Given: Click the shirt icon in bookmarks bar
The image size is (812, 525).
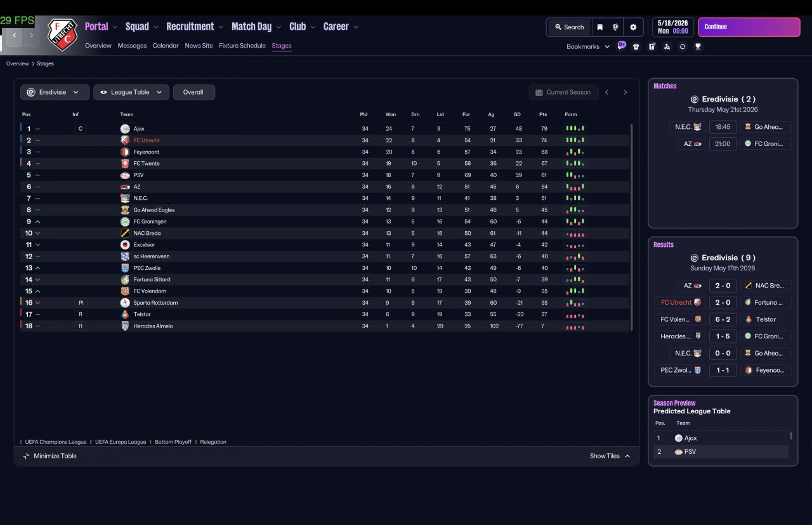Looking at the screenshot, I should point(636,46).
